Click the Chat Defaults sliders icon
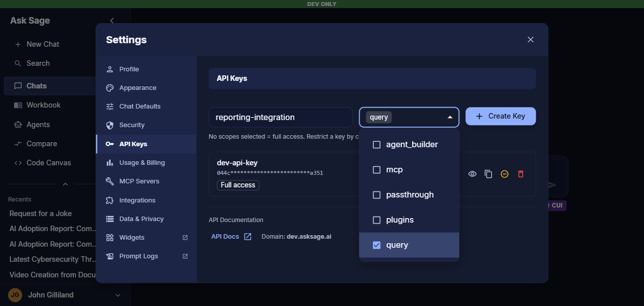 [x=110, y=107]
